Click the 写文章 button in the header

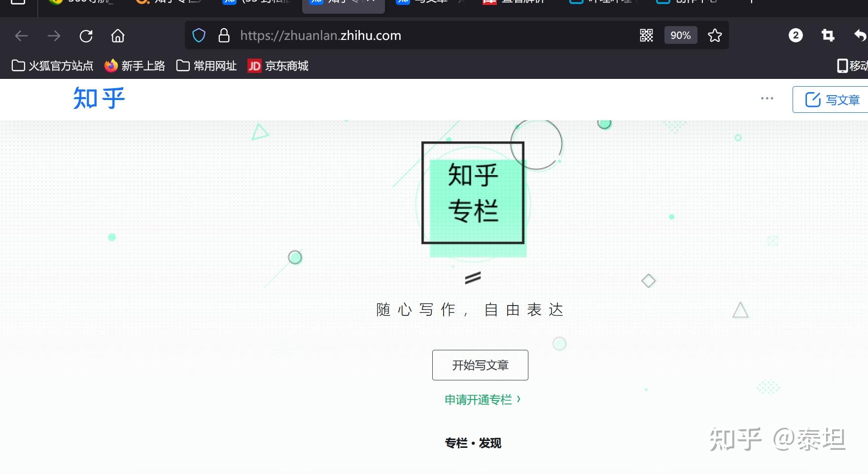[831, 100]
